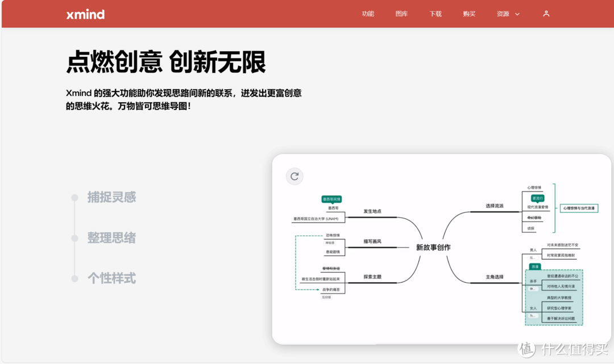
Task: Open the user account icon
Action: pyautogui.click(x=546, y=14)
